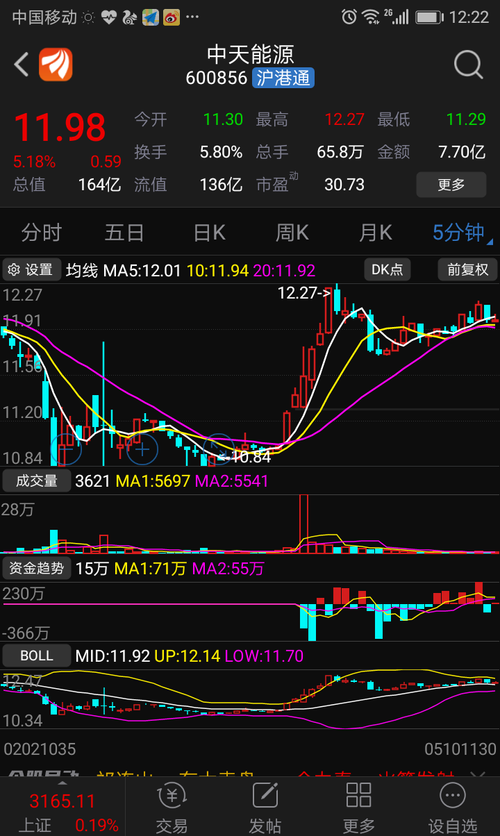Expand the 5分钟 period dropdown
This screenshot has width=500, height=836.
[x=461, y=233]
